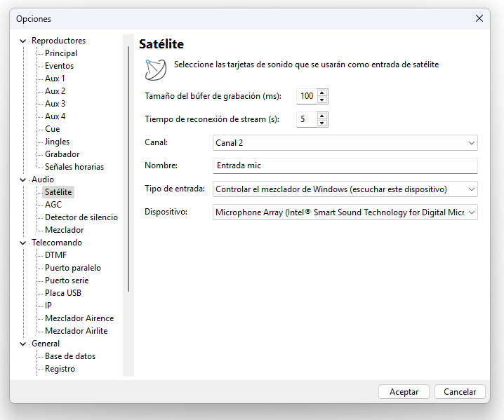
Task: Open the Dispositivo dropdown
Action: click(471, 212)
